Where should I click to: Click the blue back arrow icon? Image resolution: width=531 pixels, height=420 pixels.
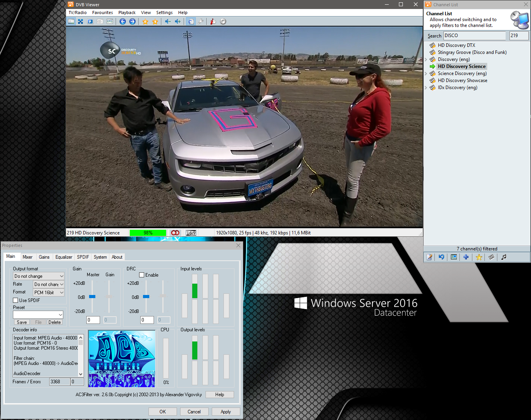123,21
